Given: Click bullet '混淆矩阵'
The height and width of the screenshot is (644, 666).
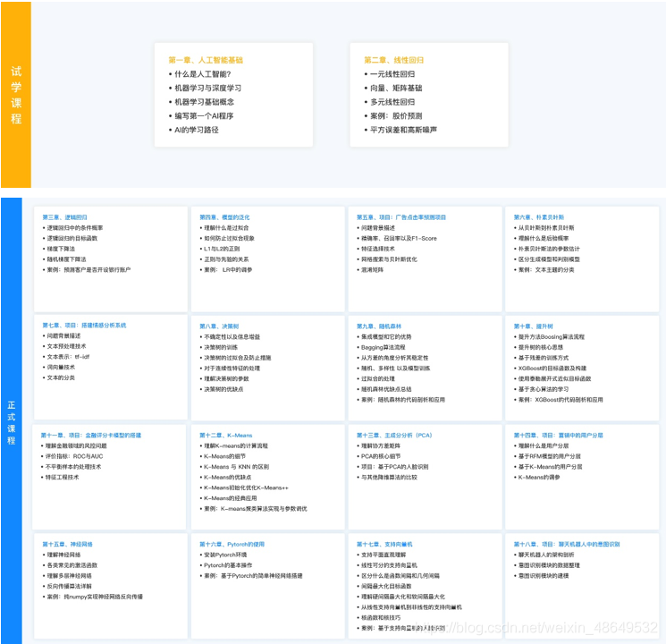Looking at the screenshot, I should pyautogui.click(x=372, y=269).
